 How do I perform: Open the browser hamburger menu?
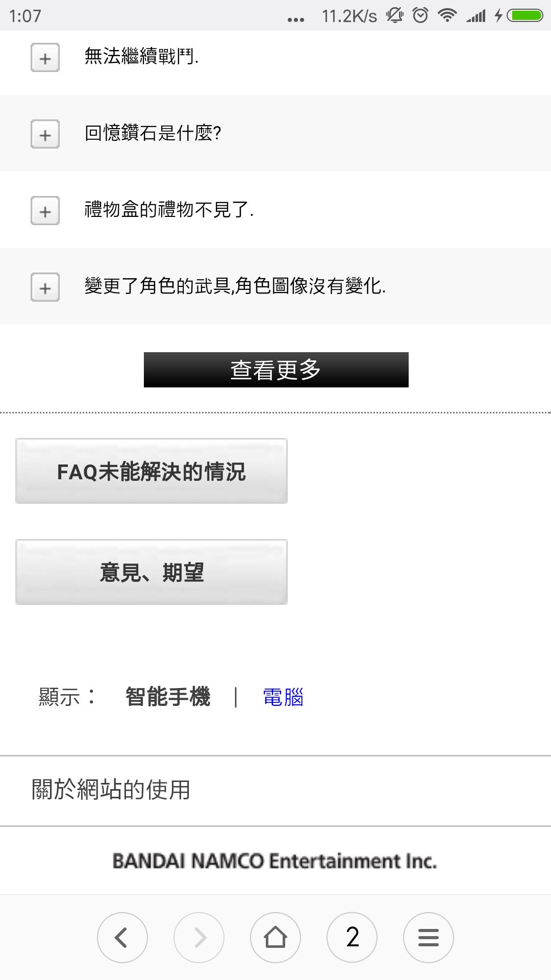[429, 938]
